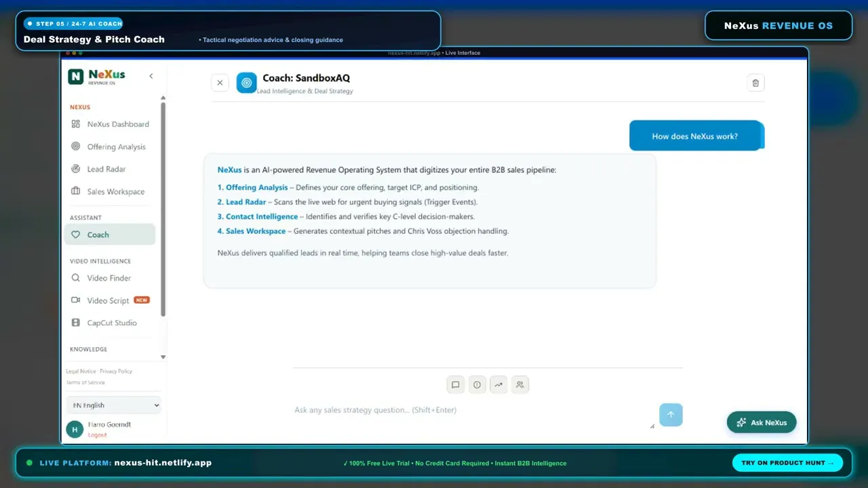Click the H user avatar
This screenshot has width=868, height=488.
pos(75,429)
